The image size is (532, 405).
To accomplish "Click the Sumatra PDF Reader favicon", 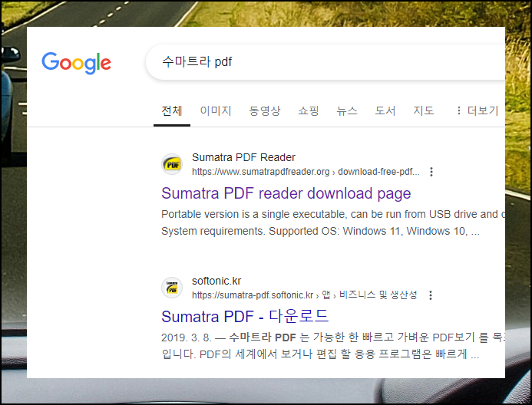I will 172,164.
